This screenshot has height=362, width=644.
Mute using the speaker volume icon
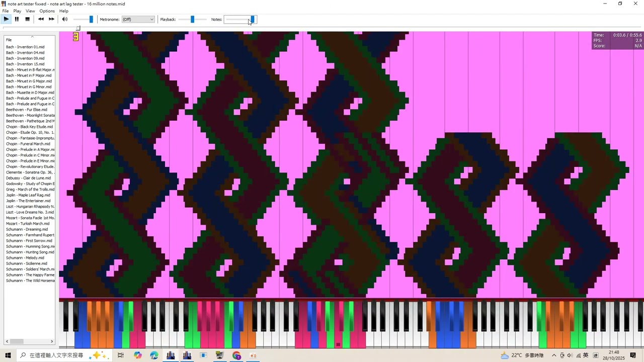[64, 19]
